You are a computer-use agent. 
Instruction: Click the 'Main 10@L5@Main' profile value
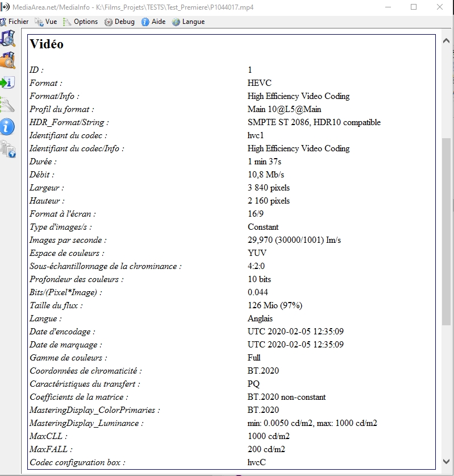click(x=285, y=109)
